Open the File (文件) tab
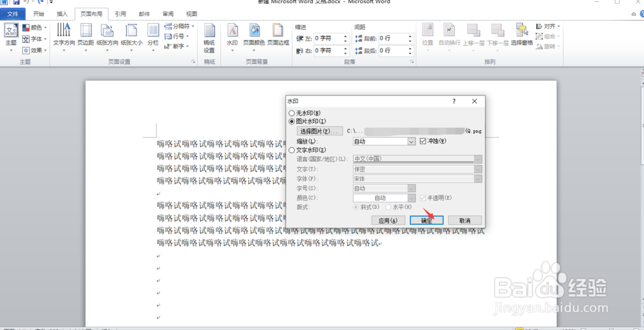Image resolution: width=644 pixels, height=330 pixels. pyautogui.click(x=13, y=14)
